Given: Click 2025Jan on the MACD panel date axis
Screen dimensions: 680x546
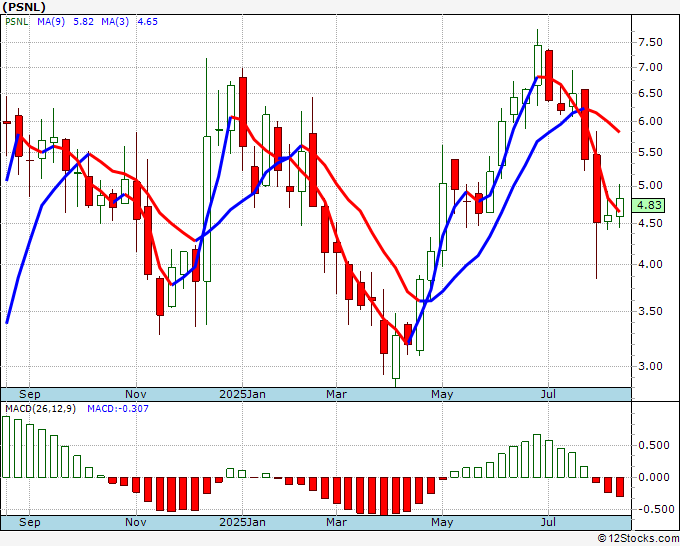Looking at the screenshot, I should 242,523.
